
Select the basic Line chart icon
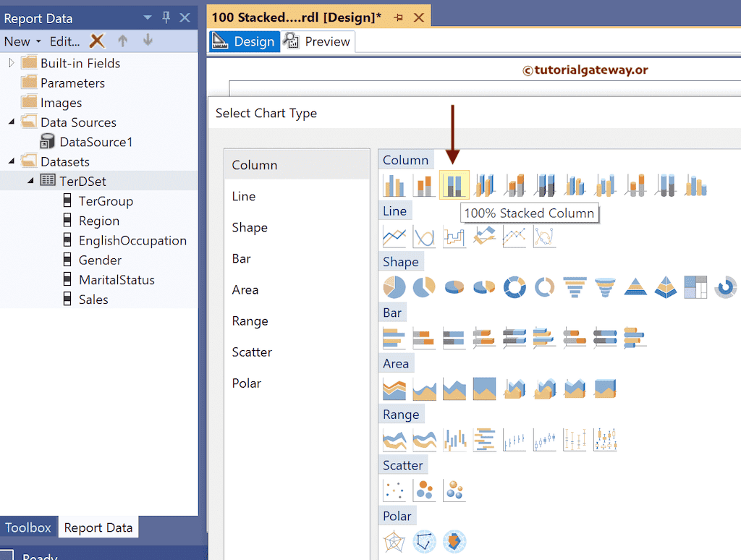(x=394, y=236)
